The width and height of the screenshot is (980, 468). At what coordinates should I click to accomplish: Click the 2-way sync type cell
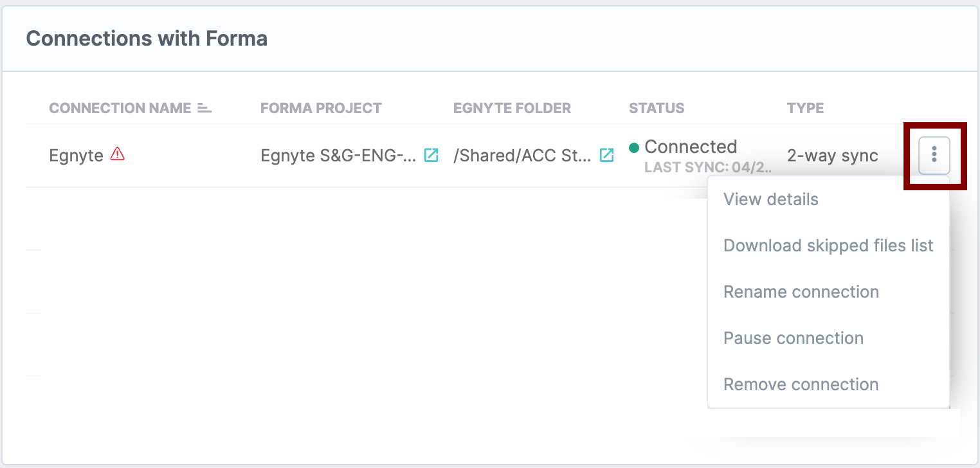[833, 156]
